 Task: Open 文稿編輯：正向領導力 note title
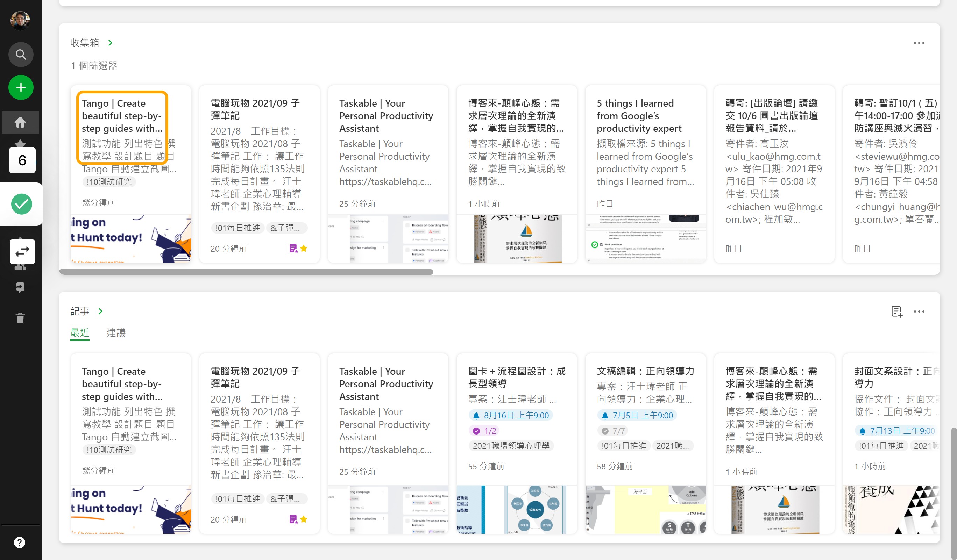[645, 371]
